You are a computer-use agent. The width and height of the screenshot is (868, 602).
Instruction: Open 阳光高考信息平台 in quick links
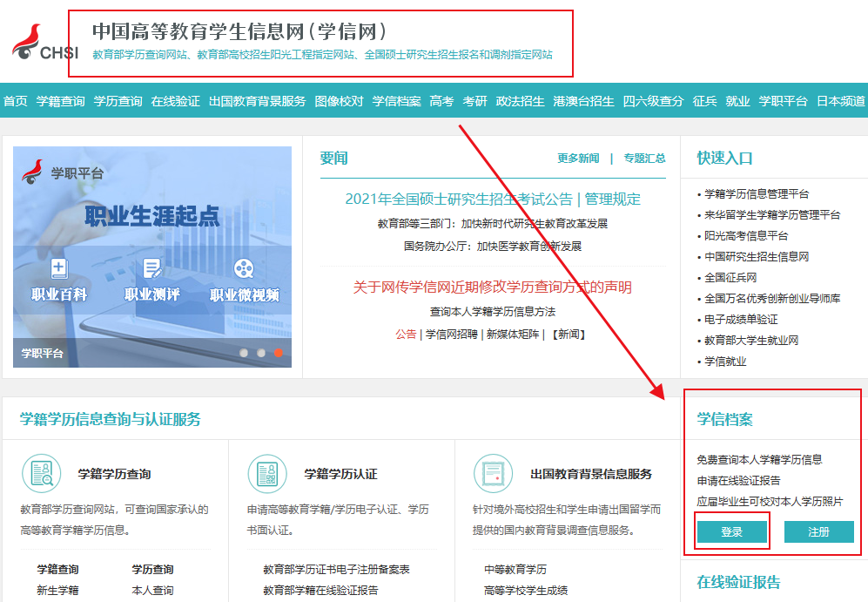(746, 236)
